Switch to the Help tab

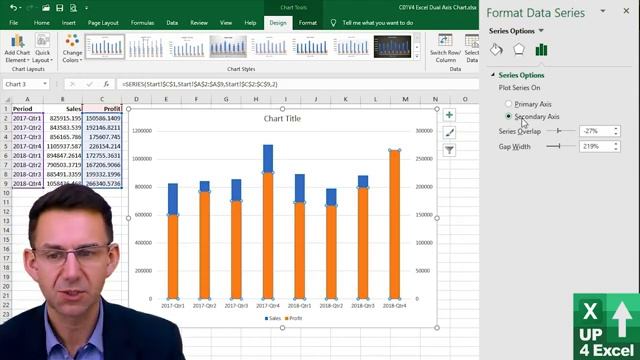[x=250, y=23]
